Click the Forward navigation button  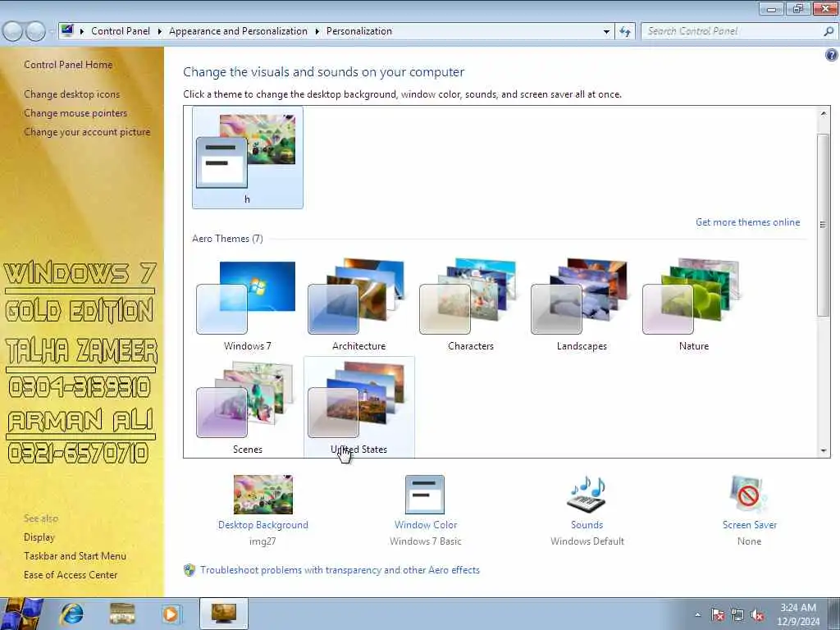[x=35, y=31]
